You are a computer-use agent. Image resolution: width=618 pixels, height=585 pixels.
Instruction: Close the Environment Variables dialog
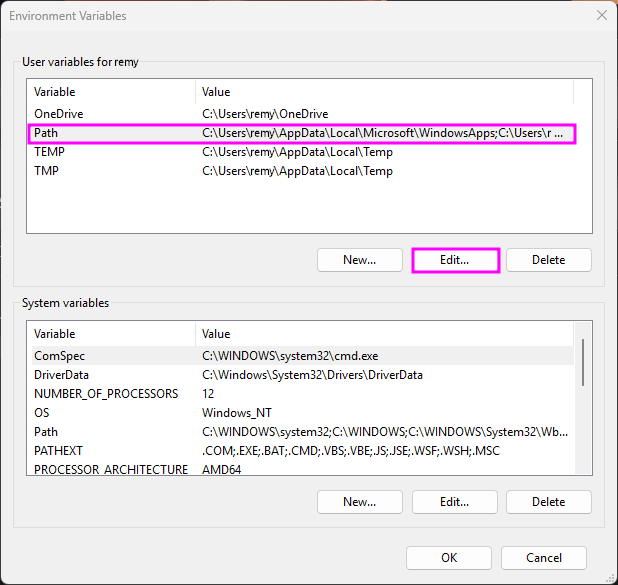click(x=601, y=16)
